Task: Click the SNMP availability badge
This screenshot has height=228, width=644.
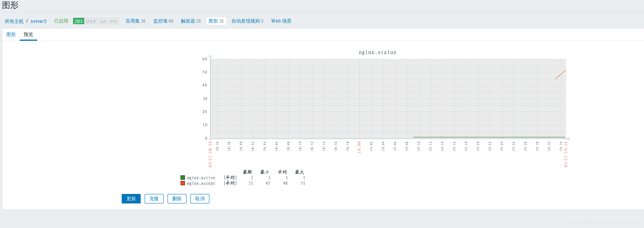Action: 91,21
